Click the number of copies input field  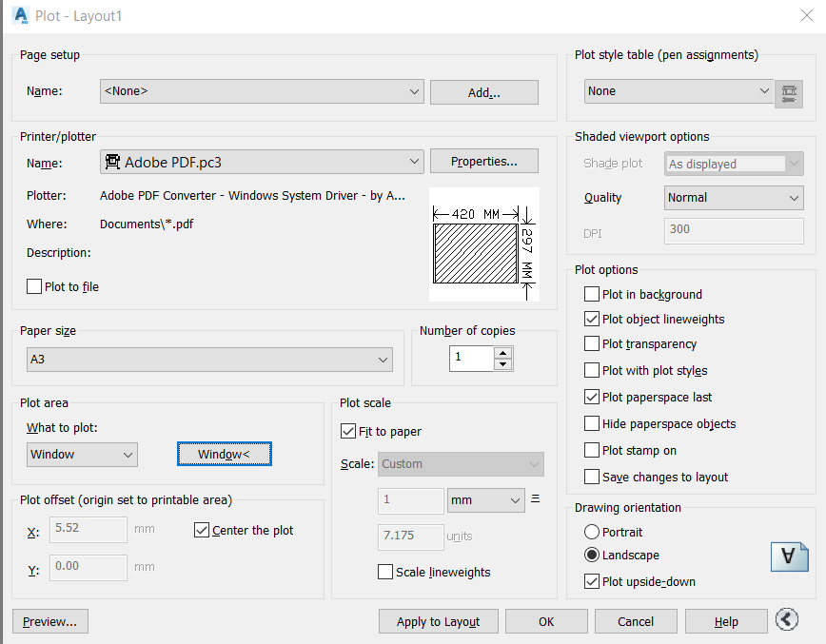[x=472, y=358]
